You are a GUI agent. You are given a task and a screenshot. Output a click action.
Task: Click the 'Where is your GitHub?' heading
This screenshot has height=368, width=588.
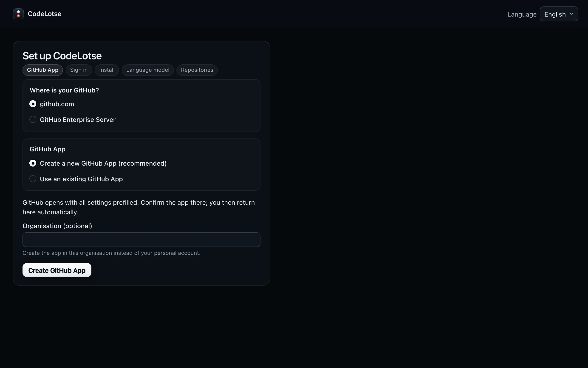64,90
